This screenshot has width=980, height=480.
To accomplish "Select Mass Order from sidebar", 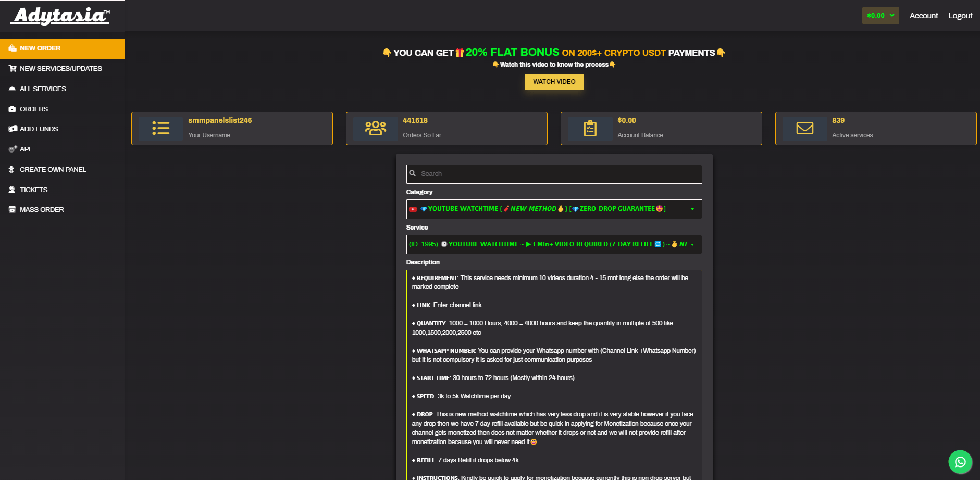I will click(x=42, y=210).
